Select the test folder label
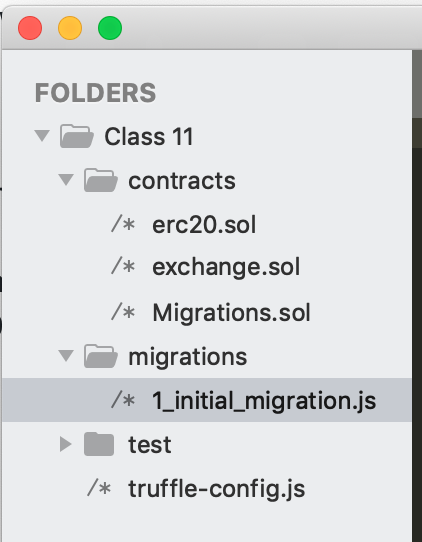 point(150,445)
